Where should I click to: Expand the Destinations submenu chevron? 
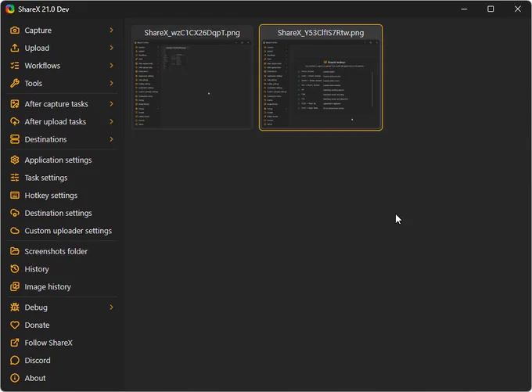pos(111,139)
